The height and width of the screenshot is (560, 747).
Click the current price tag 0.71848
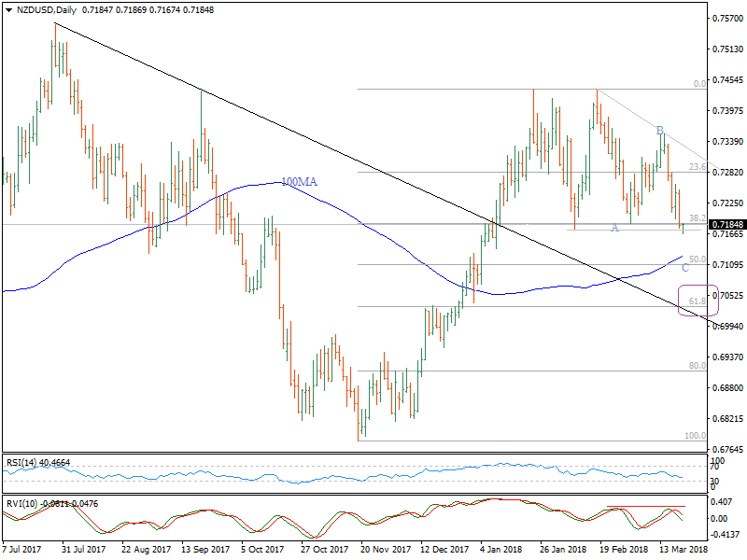(726, 225)
